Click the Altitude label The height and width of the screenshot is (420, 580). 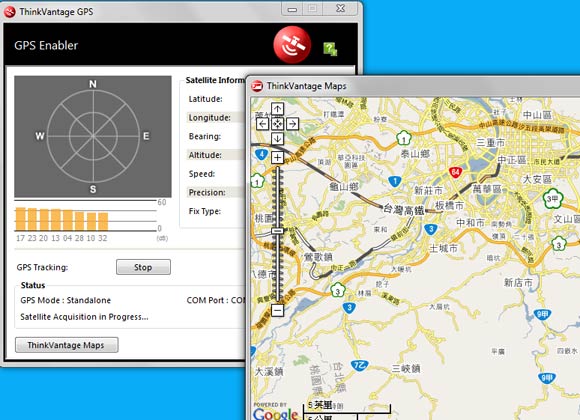coord(205,155)
